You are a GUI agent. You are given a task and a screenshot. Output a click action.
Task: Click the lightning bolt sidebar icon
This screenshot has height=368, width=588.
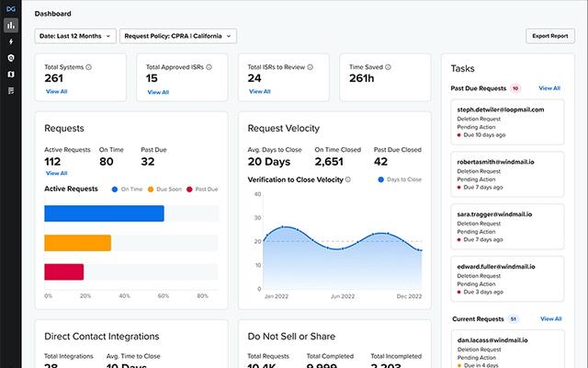[10, 41]
